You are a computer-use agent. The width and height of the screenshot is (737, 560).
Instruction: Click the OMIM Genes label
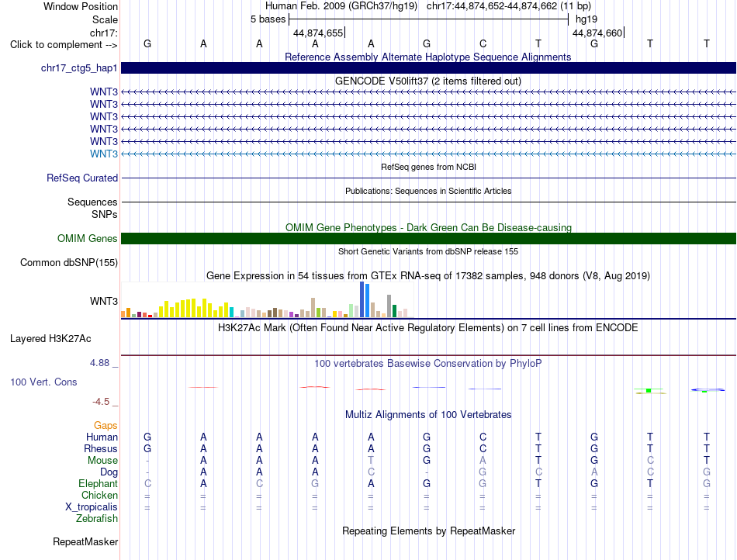pos(88,239)
